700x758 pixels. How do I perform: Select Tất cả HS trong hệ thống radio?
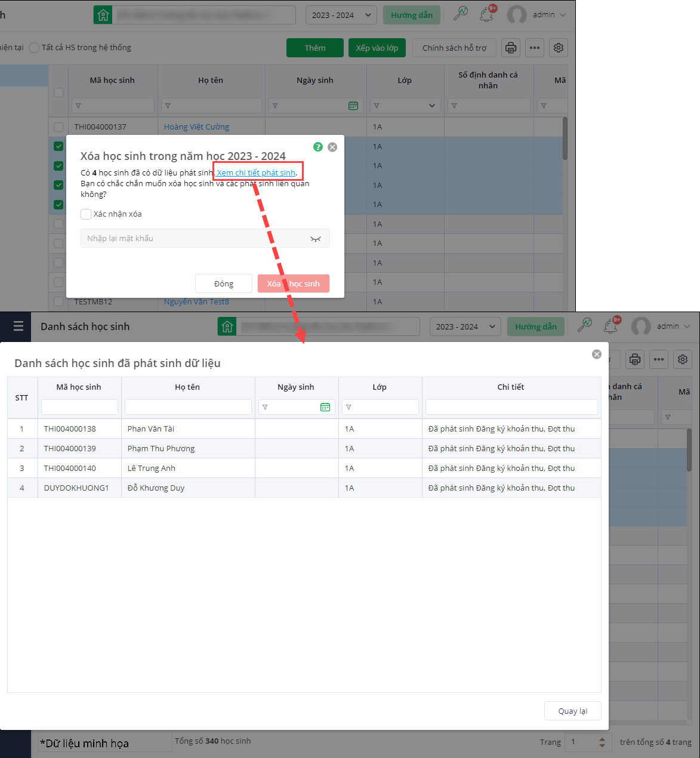click(x=34, y=48)
